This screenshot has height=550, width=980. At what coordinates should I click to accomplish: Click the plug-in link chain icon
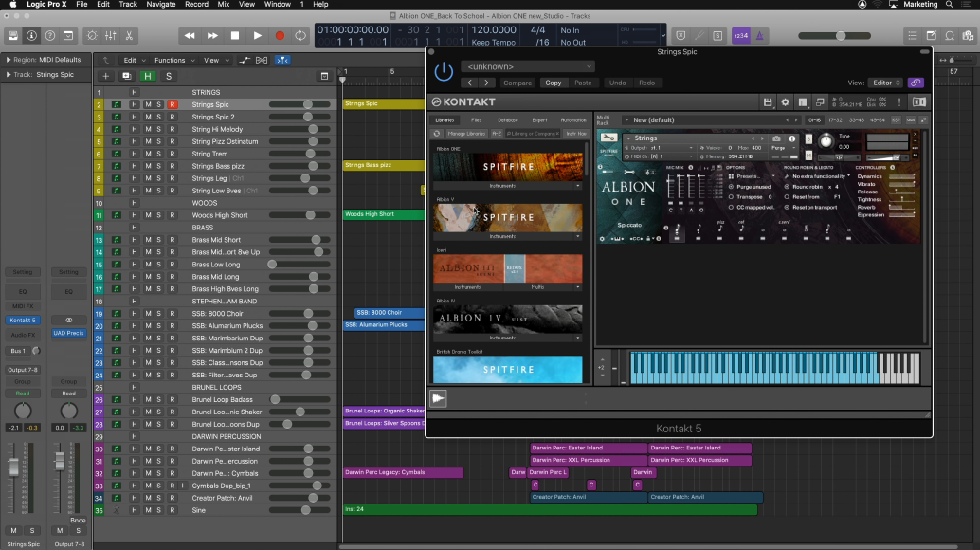(x=915, y=82)
